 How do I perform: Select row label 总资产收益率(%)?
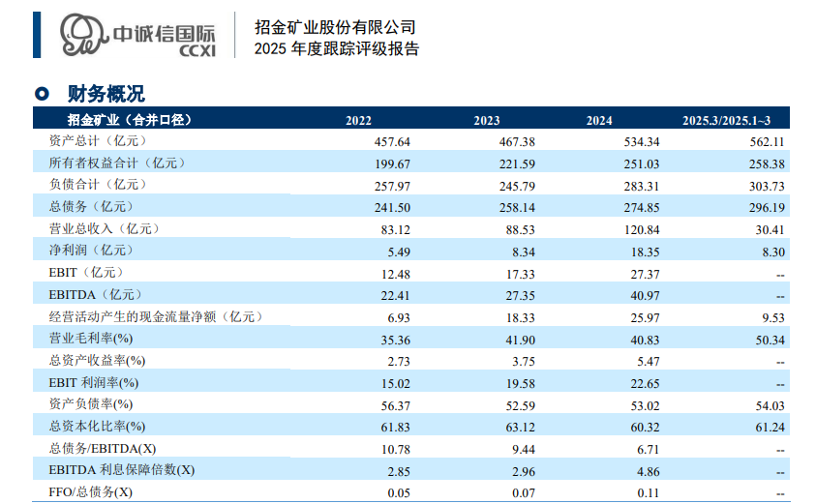(x=98, y=361)
